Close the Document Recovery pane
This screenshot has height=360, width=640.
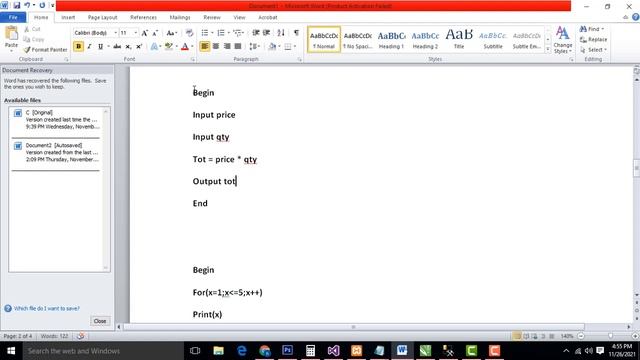click(x=100, y=321)
